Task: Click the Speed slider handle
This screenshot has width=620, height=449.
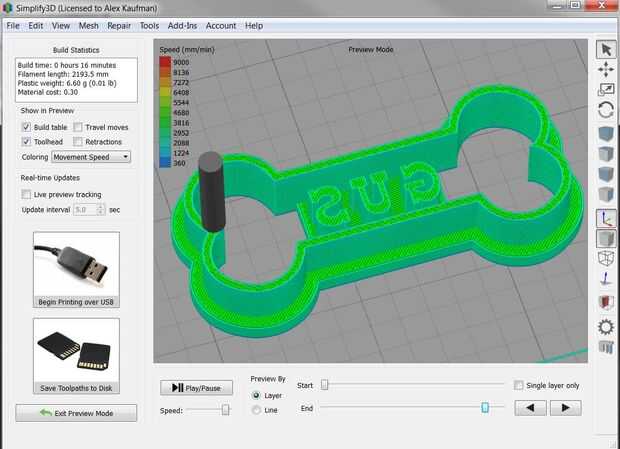Action: [225, 410]
